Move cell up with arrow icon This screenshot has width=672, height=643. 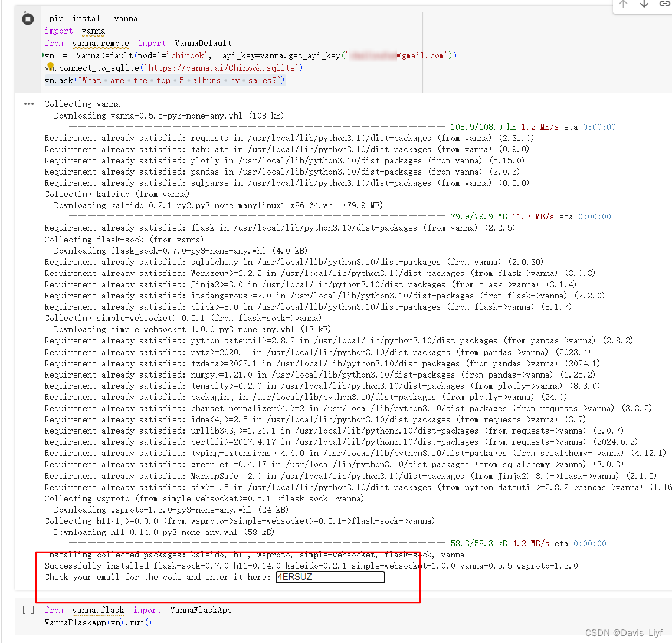point(624,4)
